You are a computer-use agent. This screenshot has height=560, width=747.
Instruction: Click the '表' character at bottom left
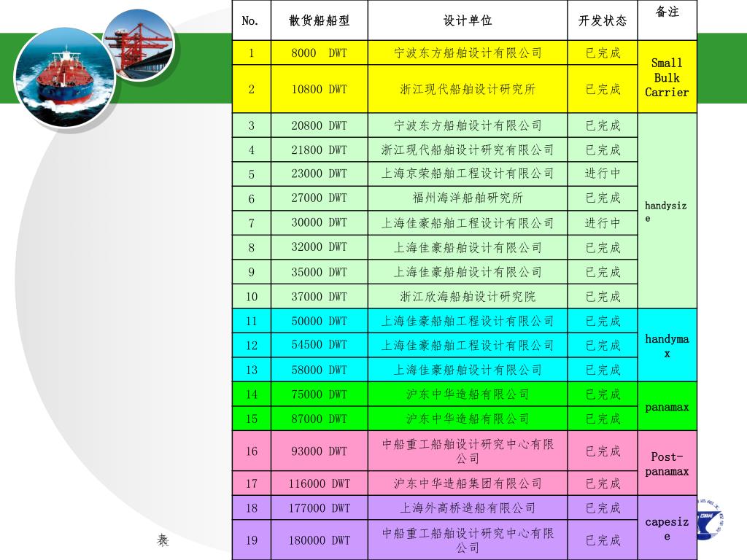(163, 540)
